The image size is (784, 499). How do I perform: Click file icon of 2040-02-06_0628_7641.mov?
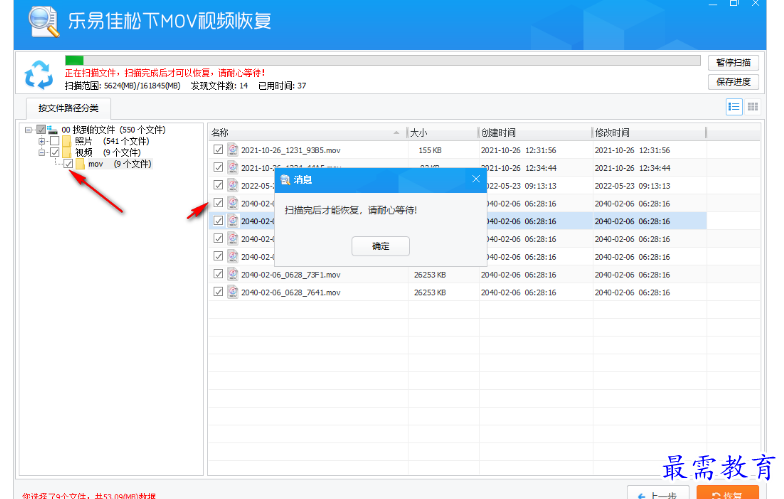[232, 292]
